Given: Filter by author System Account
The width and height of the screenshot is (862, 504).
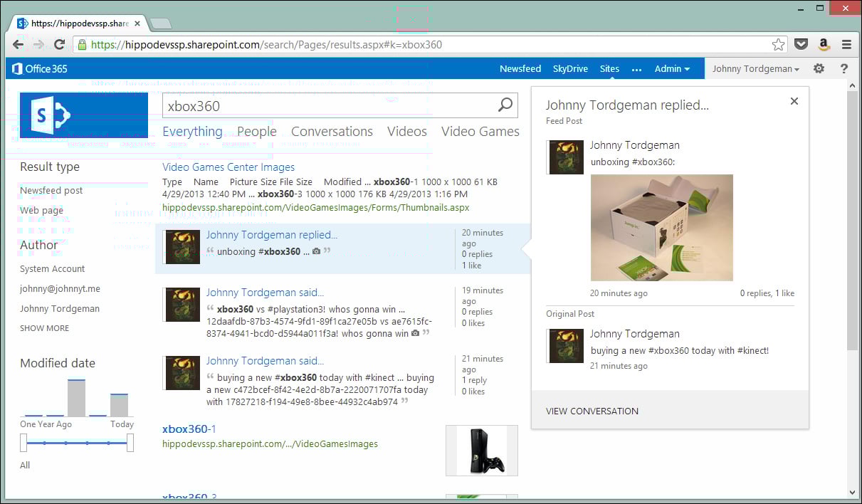Looking at the screenshot, I should tap(53, 269).
